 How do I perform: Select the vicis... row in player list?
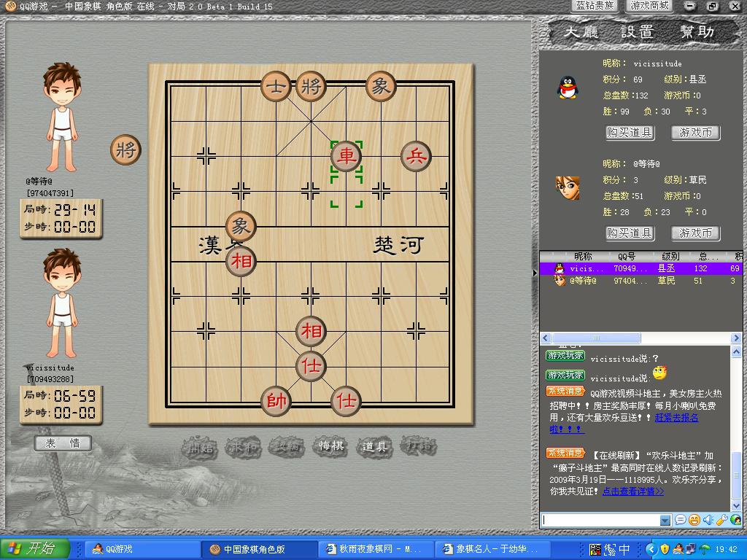tap(640, 268)
